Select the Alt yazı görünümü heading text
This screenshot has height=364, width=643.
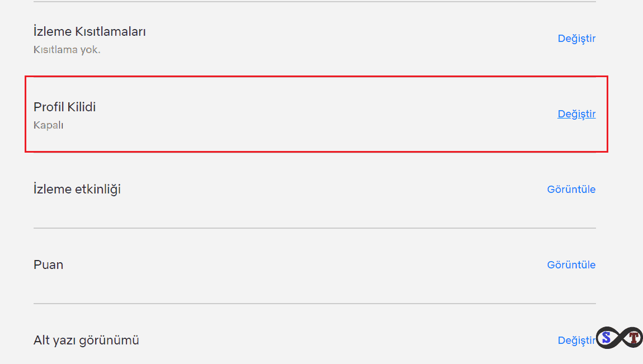(x=86, y=340)
